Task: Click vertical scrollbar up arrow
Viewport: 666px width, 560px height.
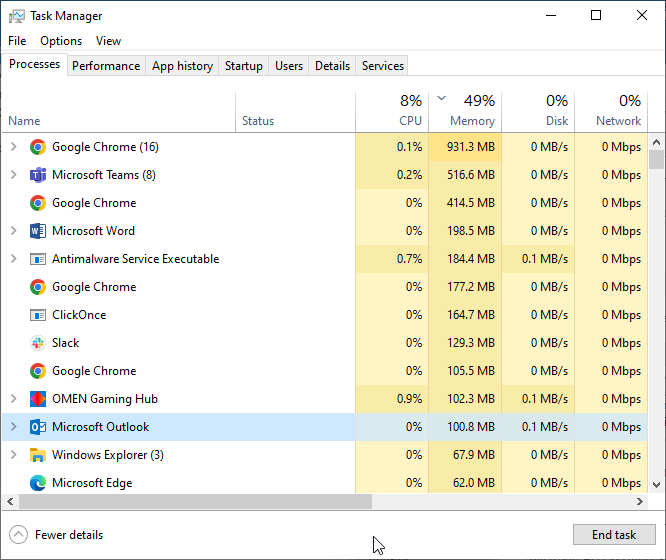Action: coord(657,142)
